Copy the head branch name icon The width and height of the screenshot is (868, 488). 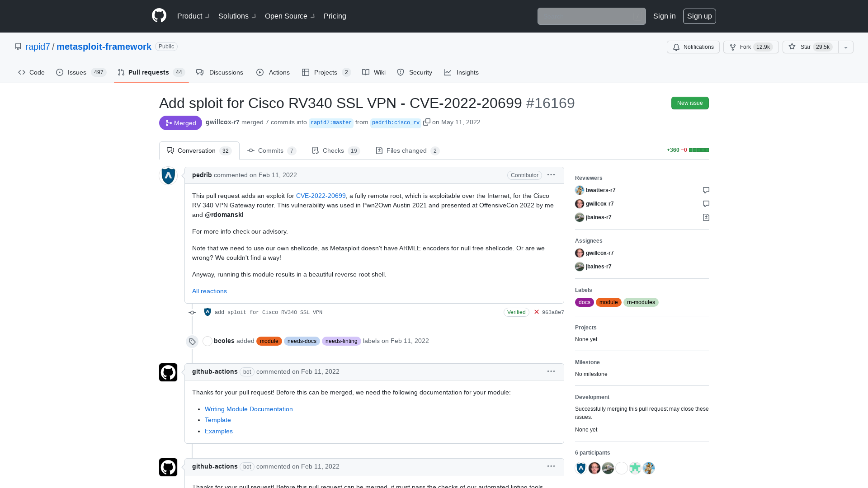click(x=426, y=122)
